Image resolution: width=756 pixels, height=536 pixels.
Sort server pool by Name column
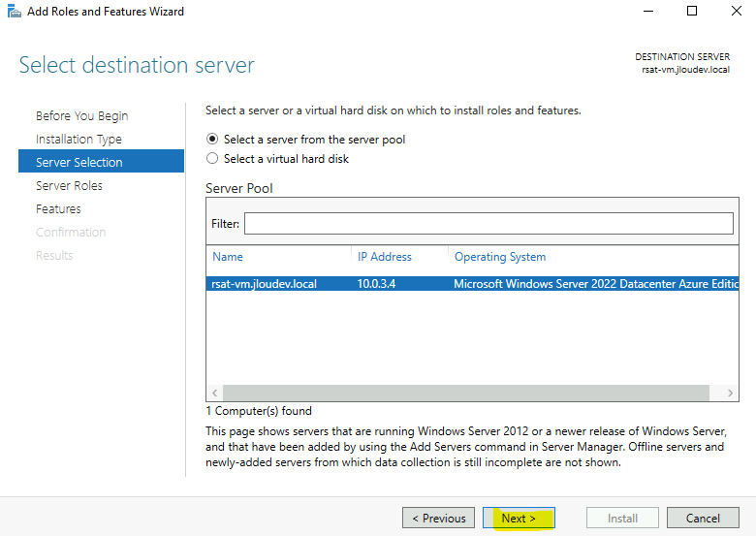(x=228, y=257)
